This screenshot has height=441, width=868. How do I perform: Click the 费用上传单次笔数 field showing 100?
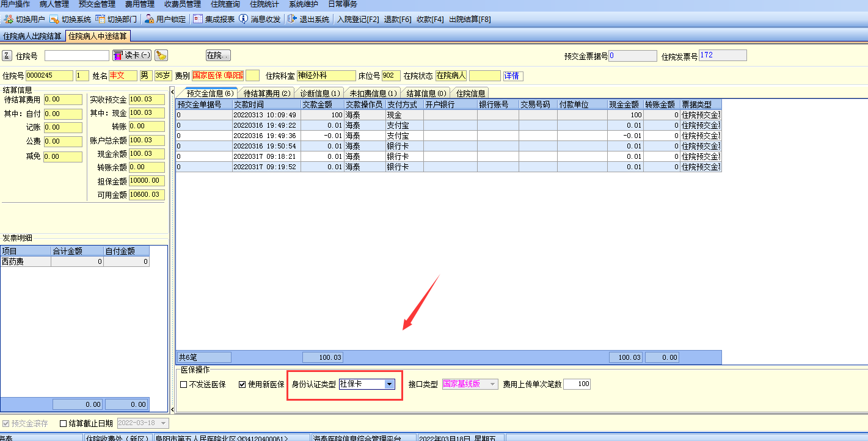(577, 384)
